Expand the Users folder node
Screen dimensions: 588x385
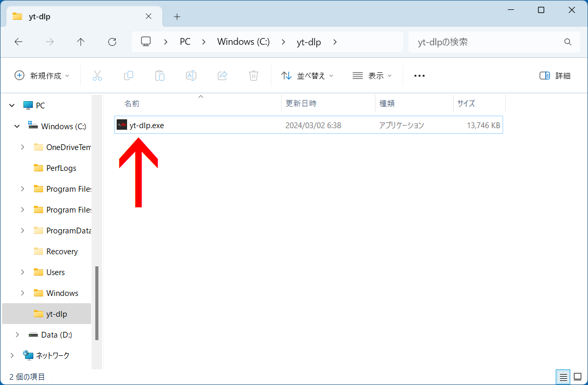(x=22, y=272)
